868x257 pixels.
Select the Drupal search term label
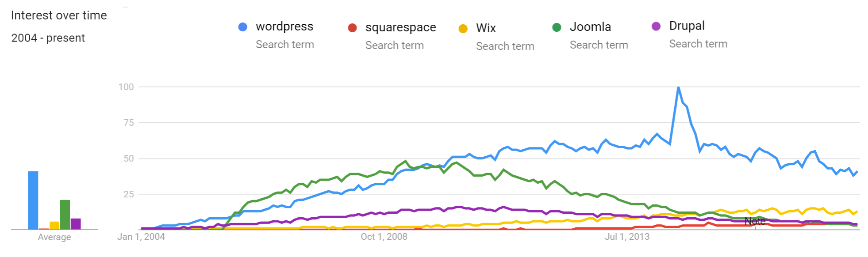click(x=687, y=26)
